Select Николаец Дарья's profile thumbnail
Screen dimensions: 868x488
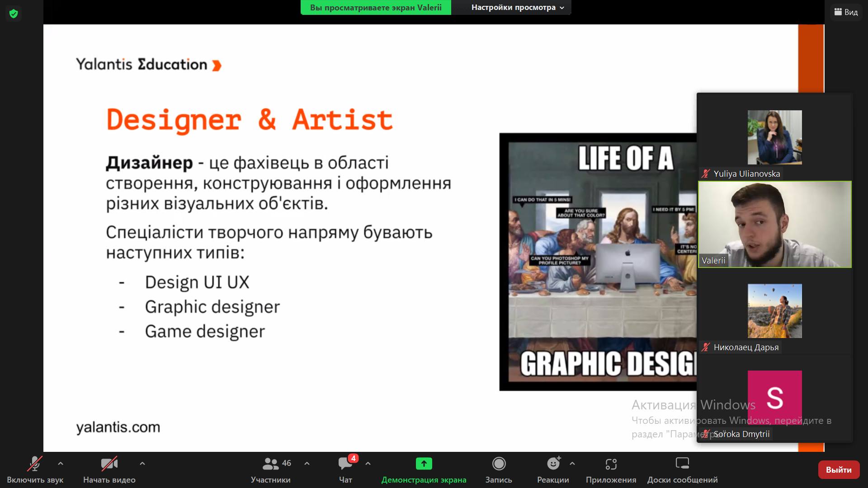pyautogui.click(x=775, y=311)
